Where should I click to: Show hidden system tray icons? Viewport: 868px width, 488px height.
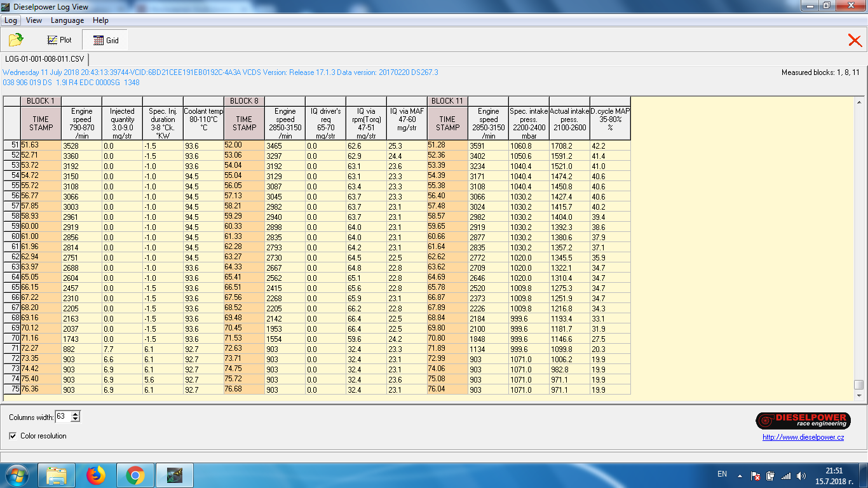(740, 475)
